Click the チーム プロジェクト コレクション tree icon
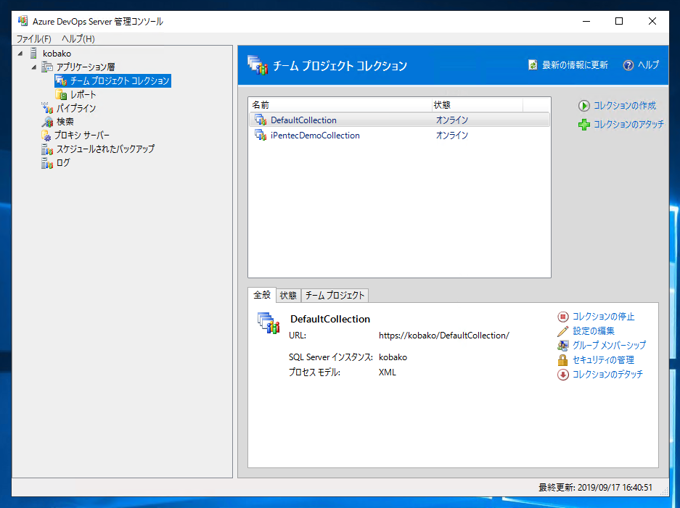 coord(61,81)
